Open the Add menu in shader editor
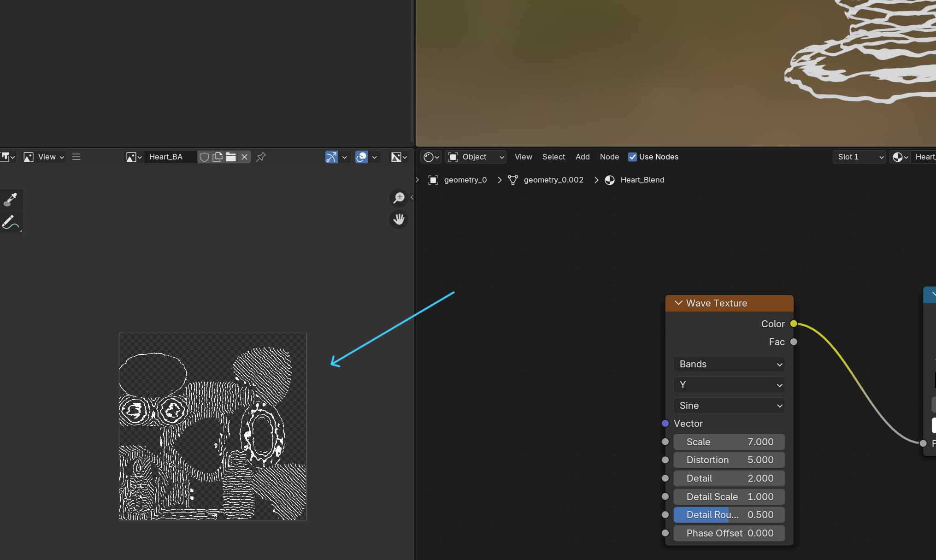Screen dimensions: 936x560 pos(583,157)
